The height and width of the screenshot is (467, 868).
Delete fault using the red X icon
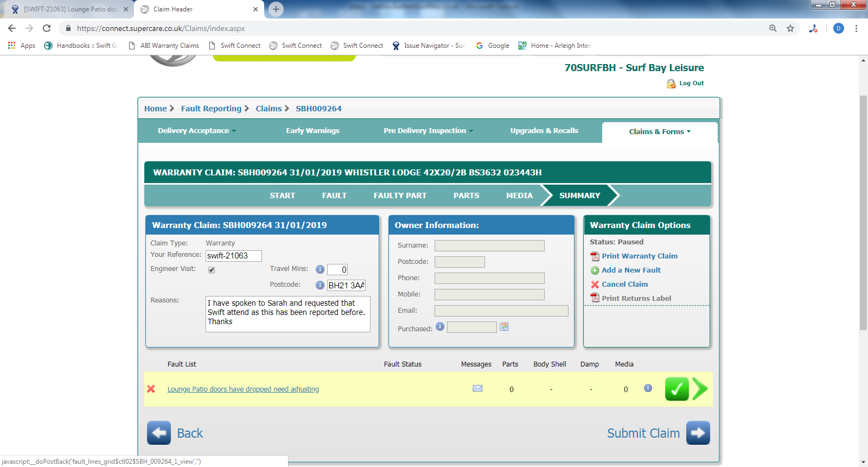tap(151, 389)
